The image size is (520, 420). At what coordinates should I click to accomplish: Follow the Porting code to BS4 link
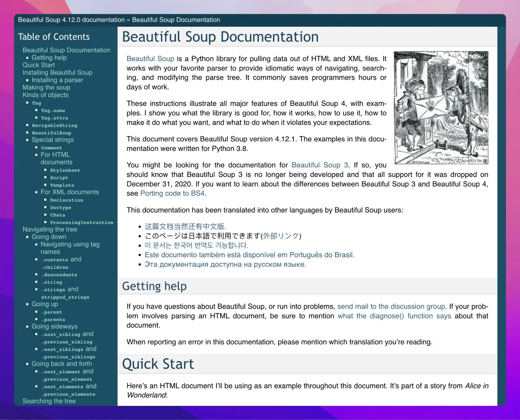(172, 193)
